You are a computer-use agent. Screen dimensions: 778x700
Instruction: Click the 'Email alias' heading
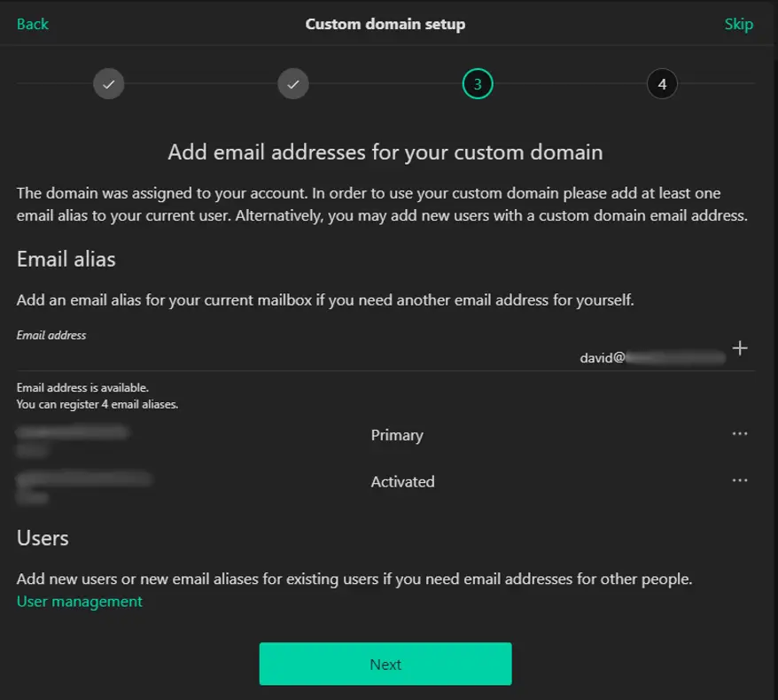coord(66,259)
